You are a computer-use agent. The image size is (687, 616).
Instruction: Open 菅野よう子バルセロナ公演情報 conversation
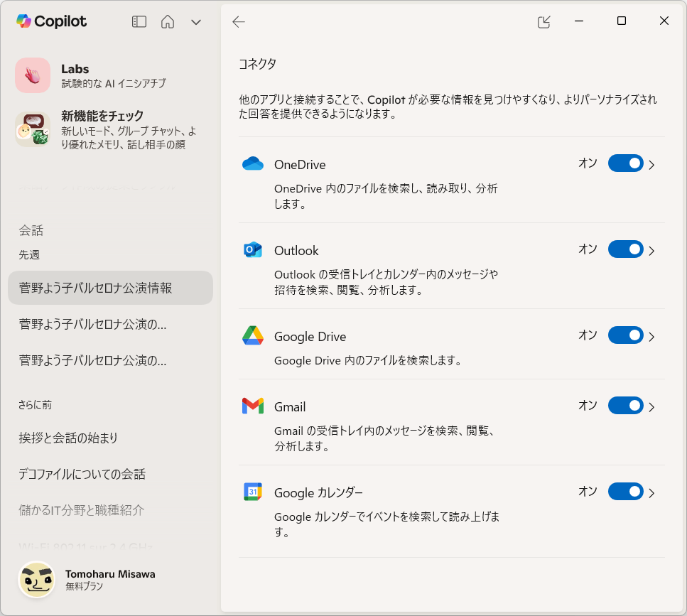point(110,288)
